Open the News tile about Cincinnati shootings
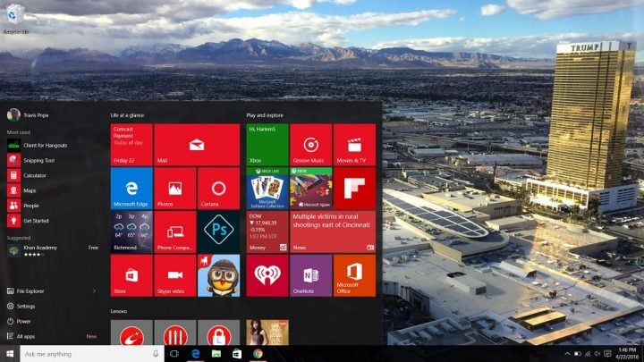 (x=333, y=232)
